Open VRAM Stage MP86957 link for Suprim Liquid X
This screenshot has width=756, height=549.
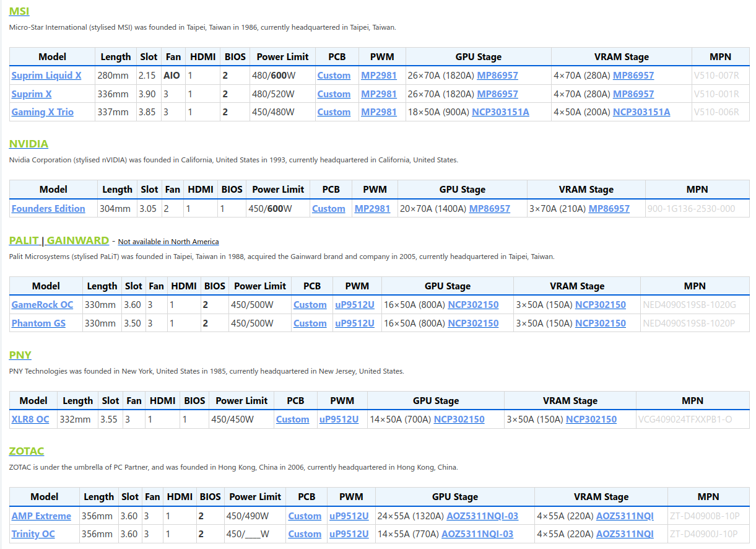[633, 76]
